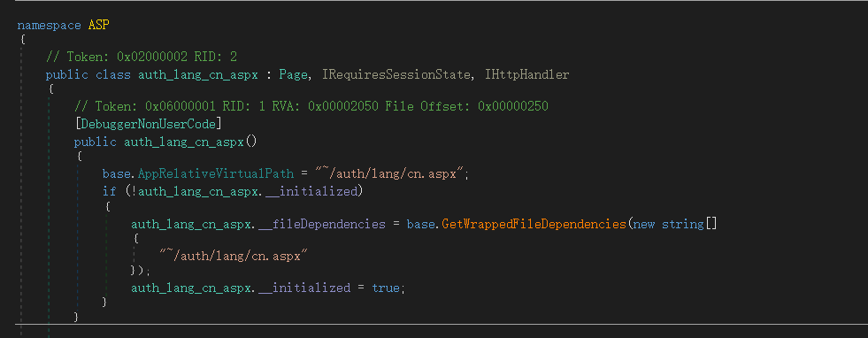Image resolution: width=868 pixels, height=338 pixels.
Task: Click __initialized inside the if condition
Action: 311,191
